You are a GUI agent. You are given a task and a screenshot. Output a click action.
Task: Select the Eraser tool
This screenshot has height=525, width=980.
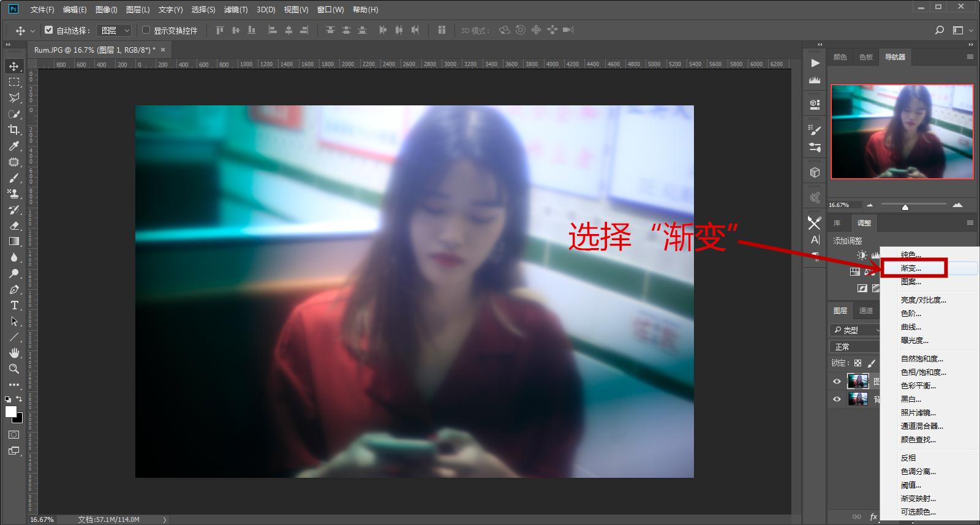tap(14, 225)
